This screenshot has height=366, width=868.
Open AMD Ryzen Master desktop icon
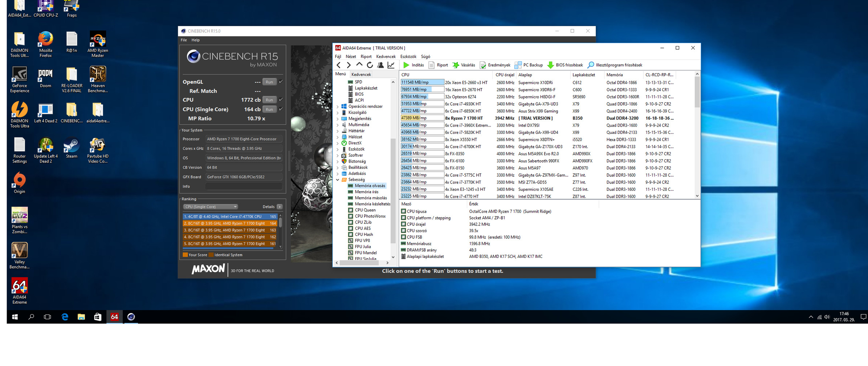[x=98, y=44]
